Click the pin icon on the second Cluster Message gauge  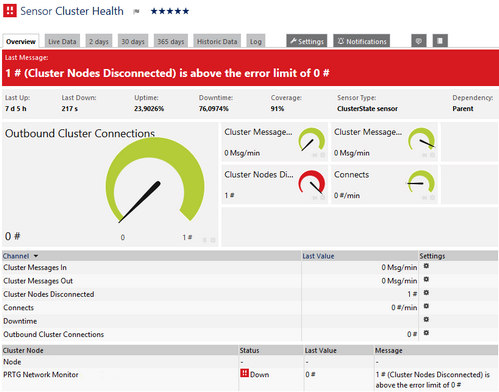424,155
